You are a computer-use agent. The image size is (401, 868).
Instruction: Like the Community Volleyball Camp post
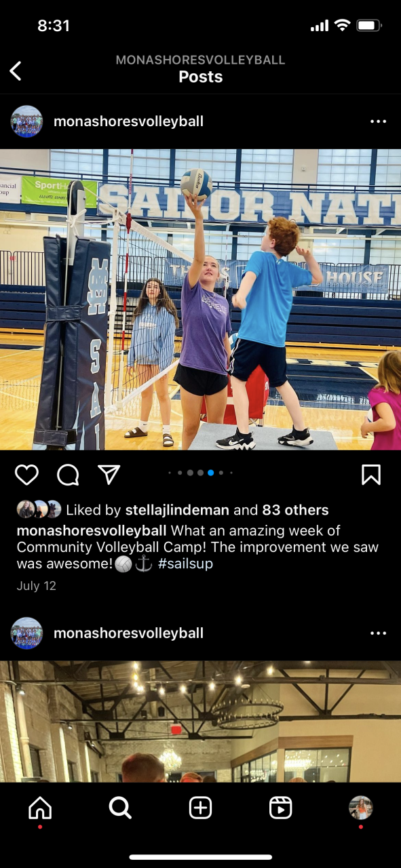click(x=26, y=475)
